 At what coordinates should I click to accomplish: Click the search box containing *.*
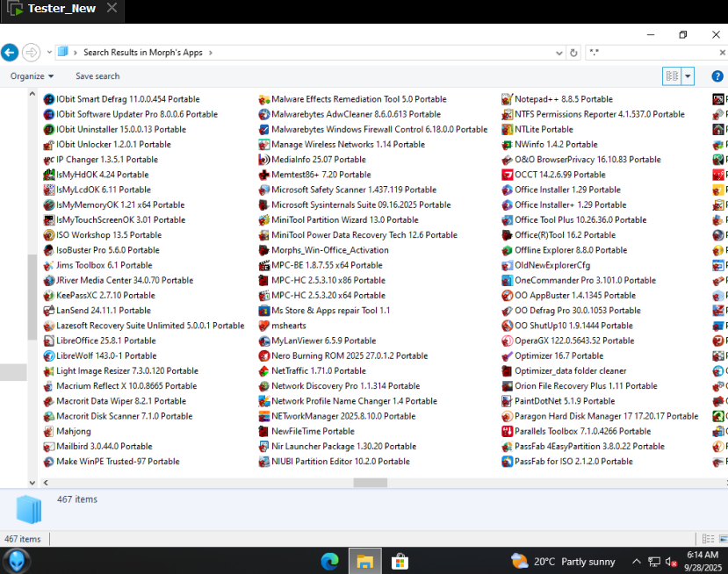[651, 53]
